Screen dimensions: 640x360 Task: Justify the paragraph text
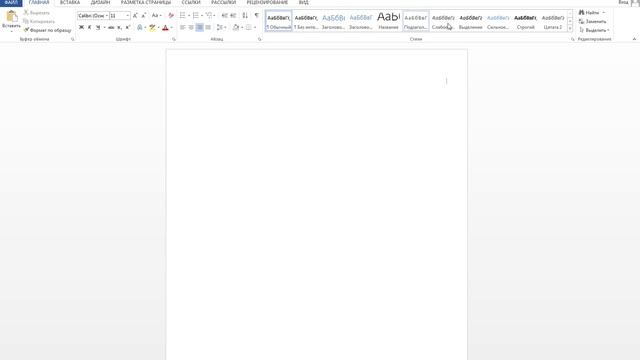click(x=208, y=27)
